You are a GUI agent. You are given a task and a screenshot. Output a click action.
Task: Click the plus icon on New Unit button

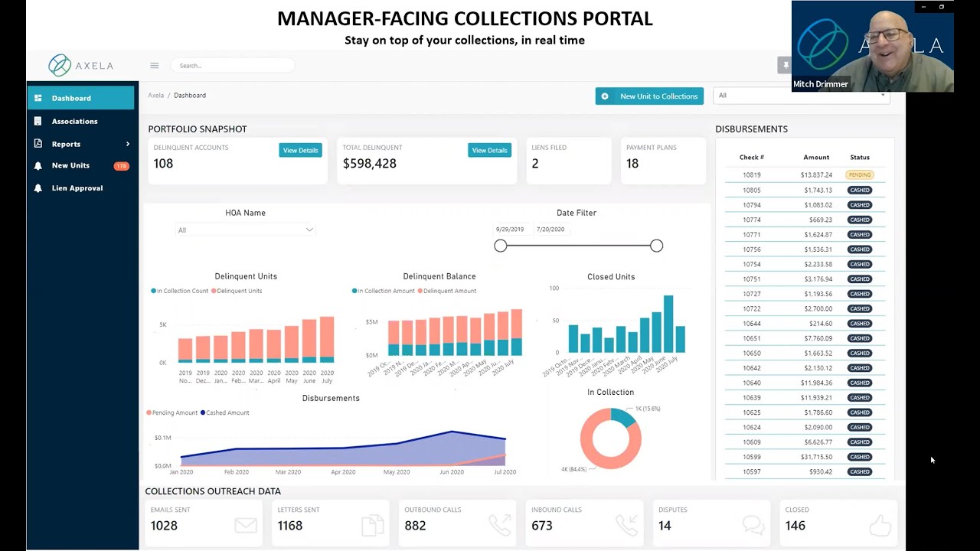click(605, 96)
